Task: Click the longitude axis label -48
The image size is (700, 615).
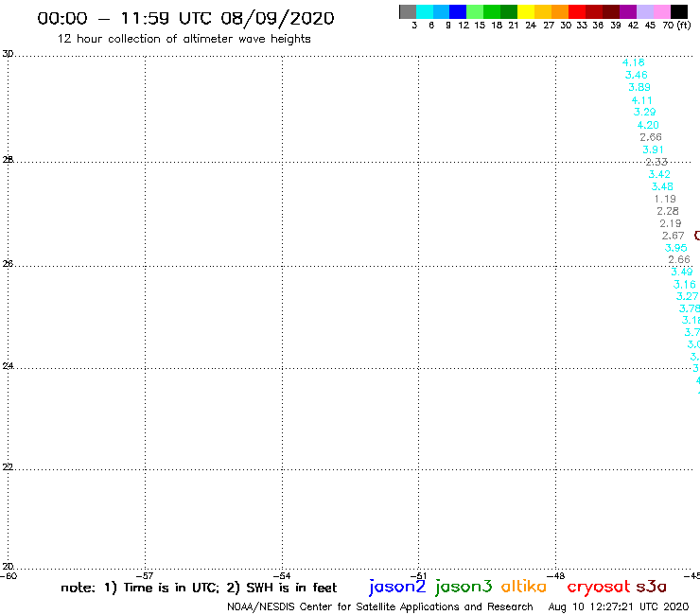Action: 556,575
